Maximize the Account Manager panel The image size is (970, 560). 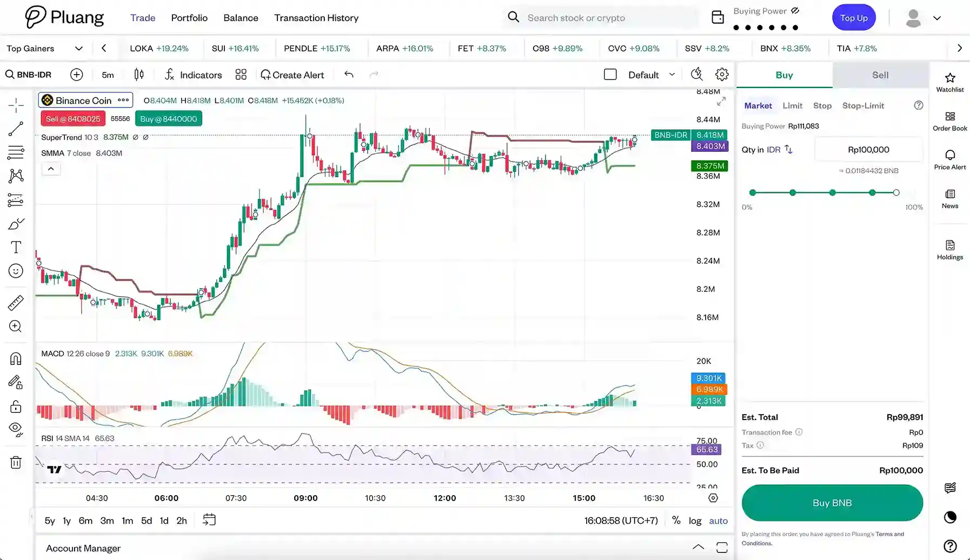point(722,548)
